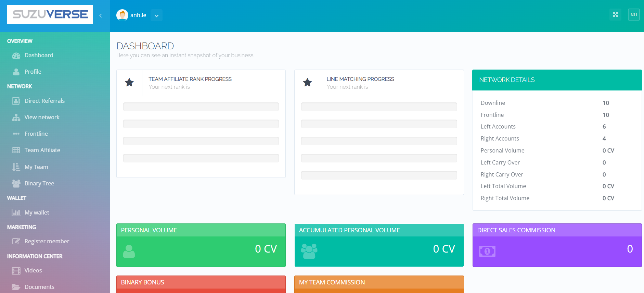Click the anh.le user avatar
The height and width of the screenshot is (293, 644).
coord(122,15)
